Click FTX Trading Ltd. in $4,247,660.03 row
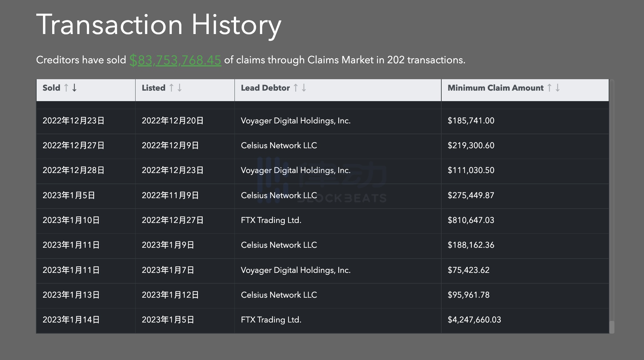The width and height of the screenshot is (644, 360). coord(271,320)
